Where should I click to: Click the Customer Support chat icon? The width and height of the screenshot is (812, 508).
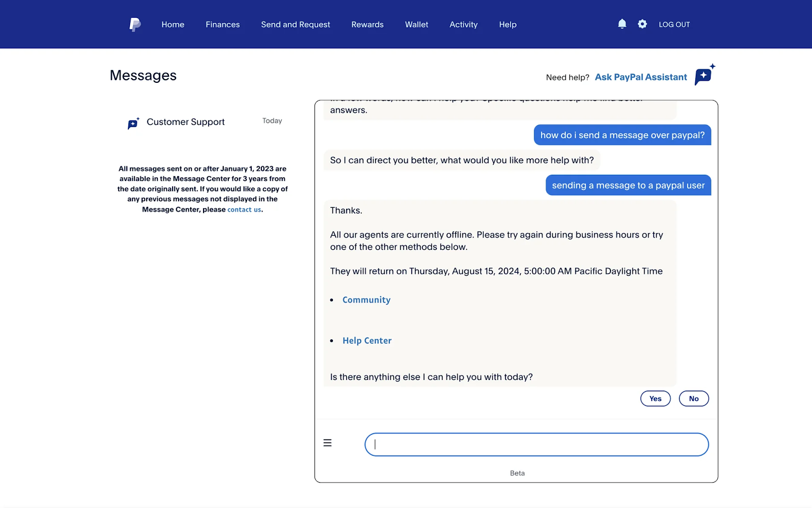pos(133,123)
